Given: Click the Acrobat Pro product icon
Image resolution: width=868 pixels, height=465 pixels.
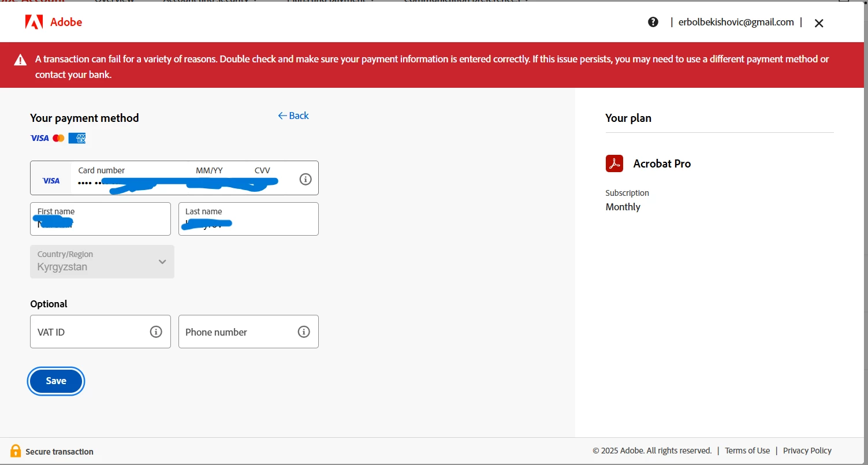Looking at the screenshot, I should click(614, 163).
